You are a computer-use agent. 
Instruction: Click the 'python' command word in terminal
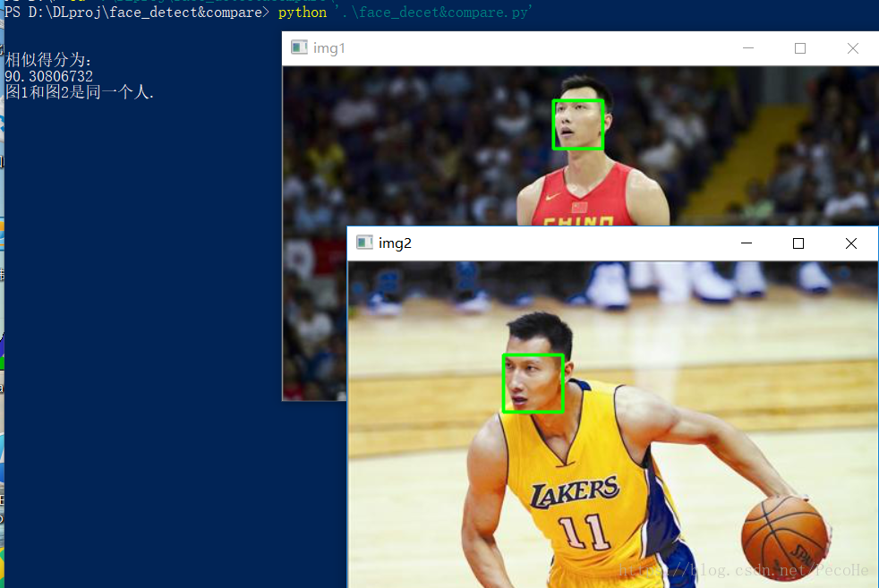point(303,13)
